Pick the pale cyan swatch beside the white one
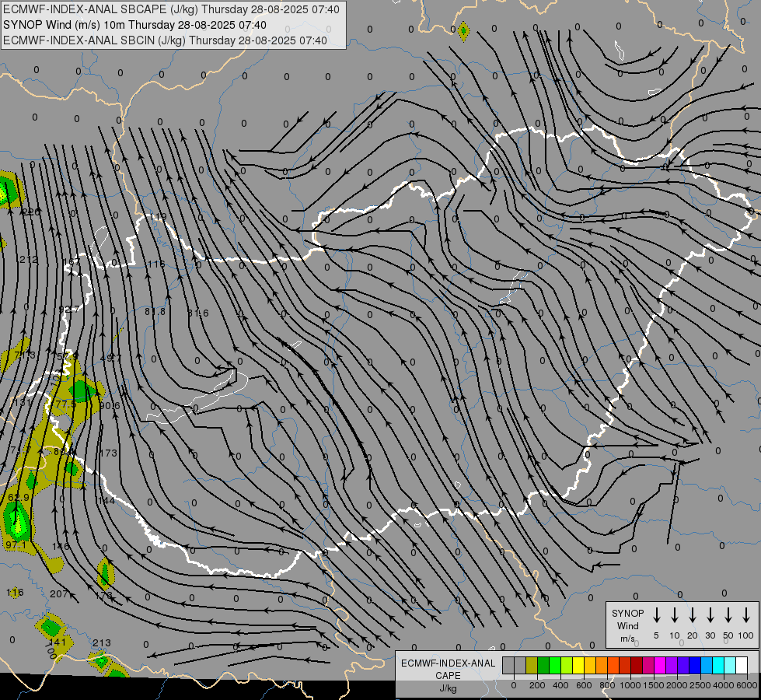The height and width of the screenshot is (700, 761). pos(729,666)
